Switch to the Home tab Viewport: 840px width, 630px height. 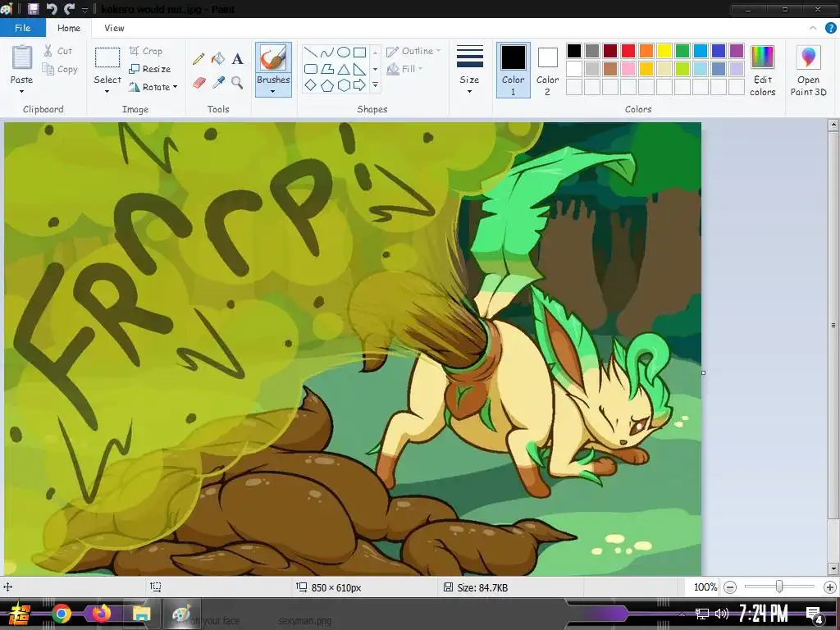pyautogui.click(x=69, y=28)
